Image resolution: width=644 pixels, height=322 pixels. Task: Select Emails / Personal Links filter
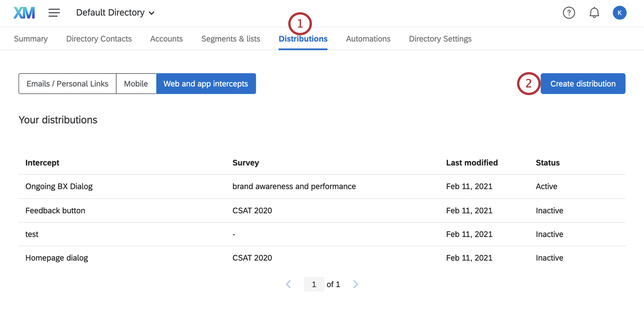pos(67,84)
